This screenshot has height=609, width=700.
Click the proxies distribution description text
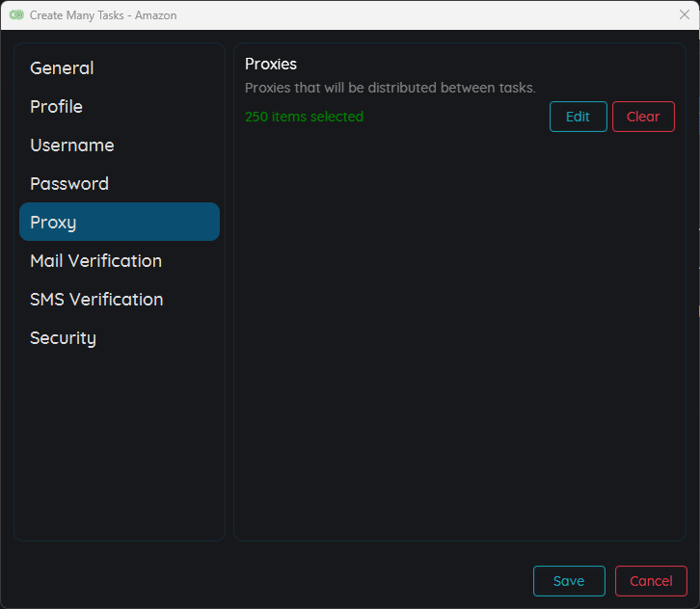click(390, 88)
